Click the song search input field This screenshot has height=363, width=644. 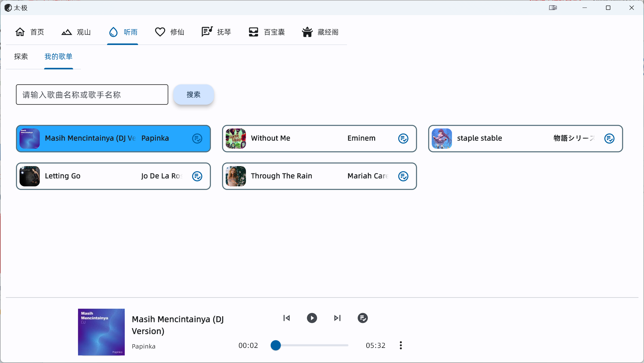tap(92, 94)
